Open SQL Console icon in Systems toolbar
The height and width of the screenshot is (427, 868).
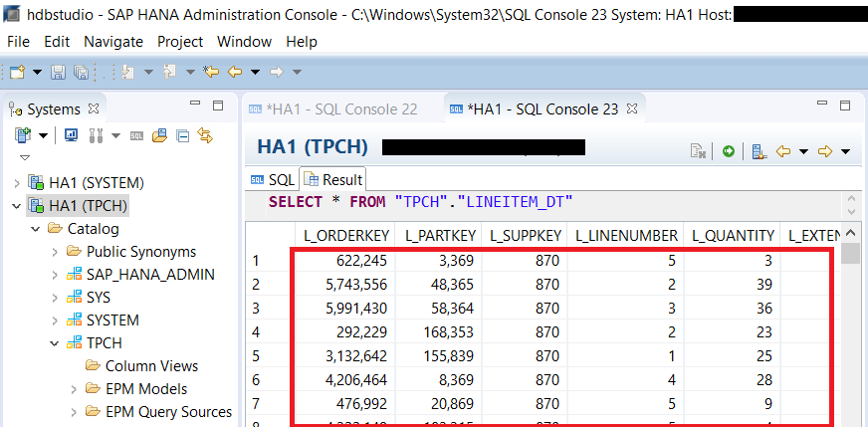pos(136,135)
